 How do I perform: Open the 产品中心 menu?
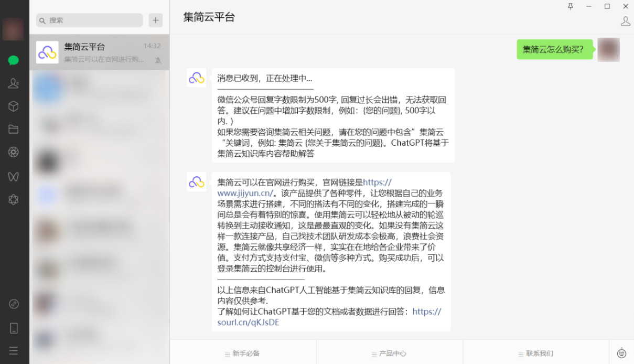[390, 354]
